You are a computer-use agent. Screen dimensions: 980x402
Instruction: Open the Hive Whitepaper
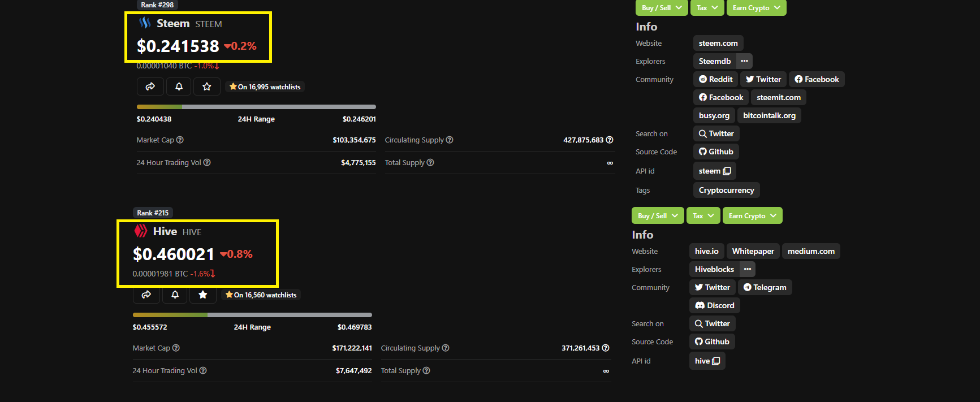click(753, 251)
